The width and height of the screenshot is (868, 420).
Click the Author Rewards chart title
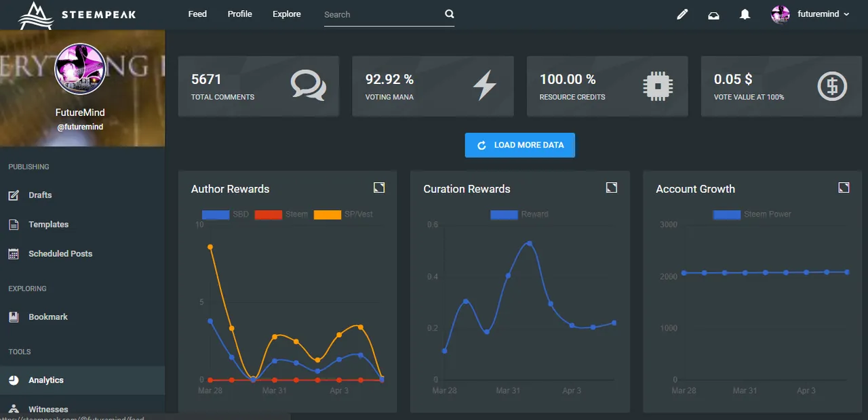coord(231,189)
